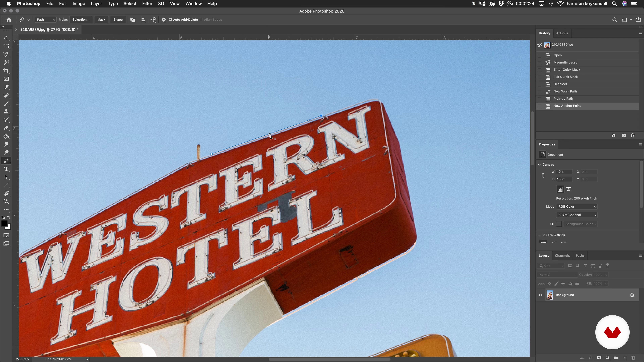644x362 pixels.
Task: Toggle Quick Mask mode
Action: coord(6,236)
